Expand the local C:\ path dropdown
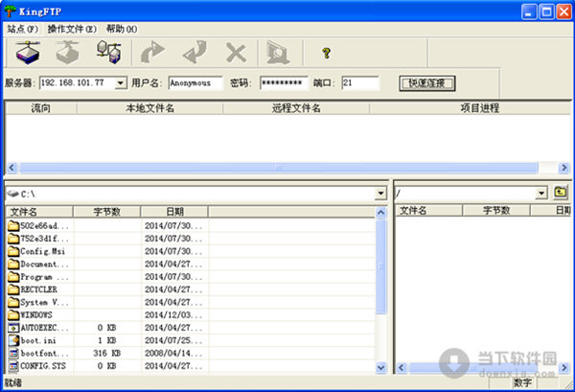This screenshot has width=575, height=392. (x=380, y=194)
